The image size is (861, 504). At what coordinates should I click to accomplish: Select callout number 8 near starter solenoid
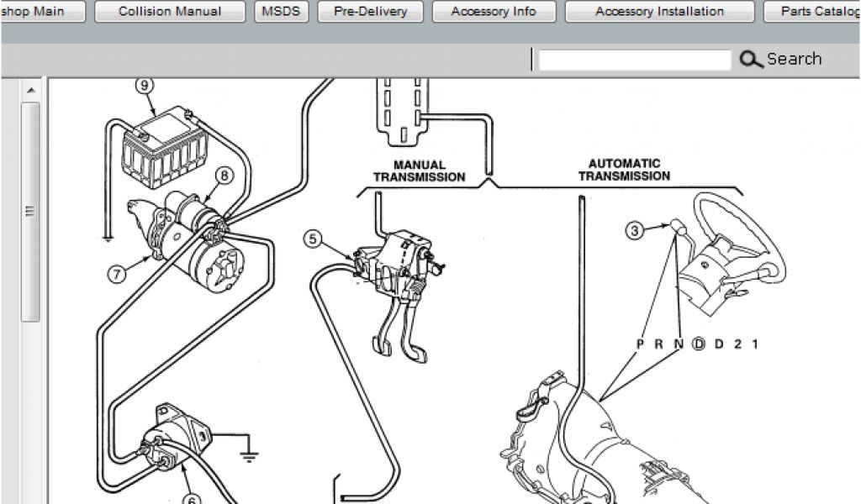pyautogui.click(x=224, y=176)
